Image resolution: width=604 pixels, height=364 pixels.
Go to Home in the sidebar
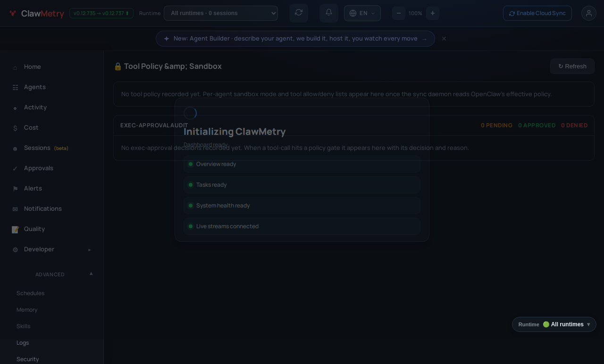tap(52, 67)
